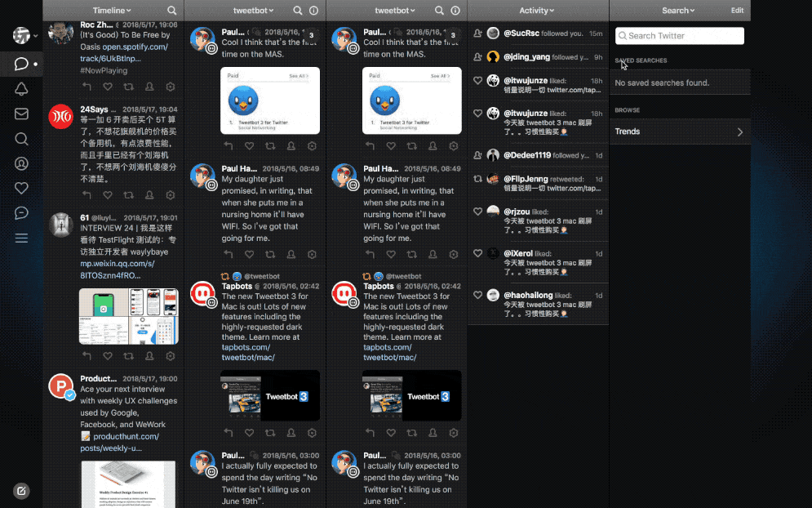Search within the first tweetbot column
The height and width of the screenshot is (508, 812).
point(298,11)
